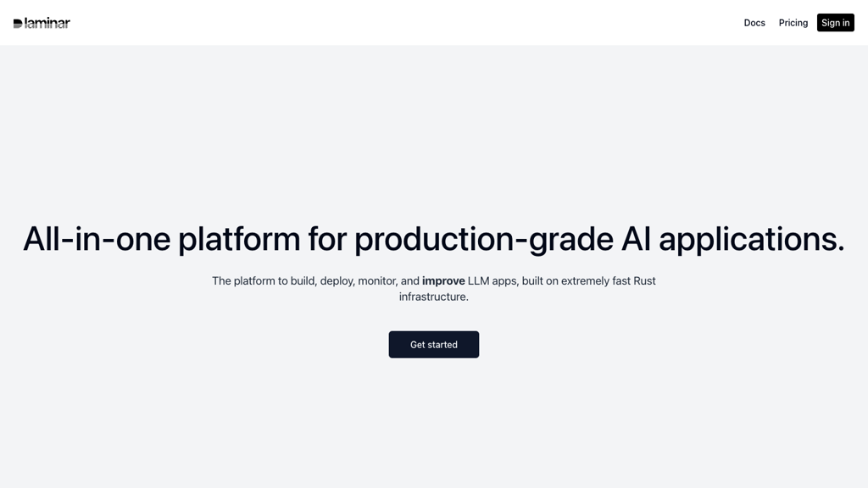Click the word "platform" in the headline
This screenshot has height=488, width=868.
[239, 239]
